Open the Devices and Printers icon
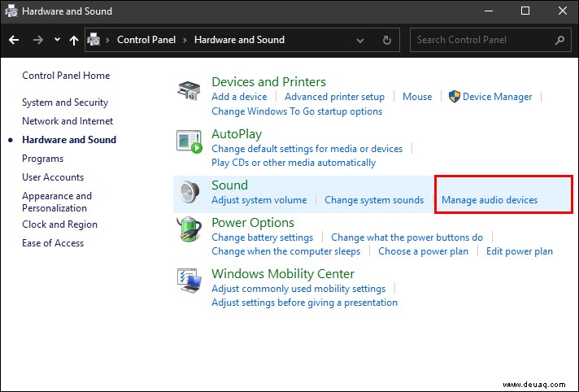579x392 pixels. 189,91
